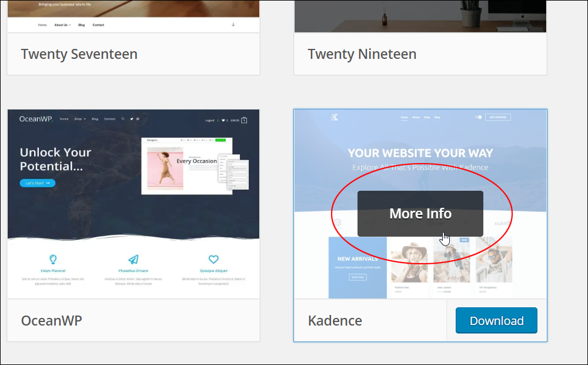Click the cart icon in Kadence preview
Screen dimensions: 588x365
pyautogui.click(x=478, y=117)
